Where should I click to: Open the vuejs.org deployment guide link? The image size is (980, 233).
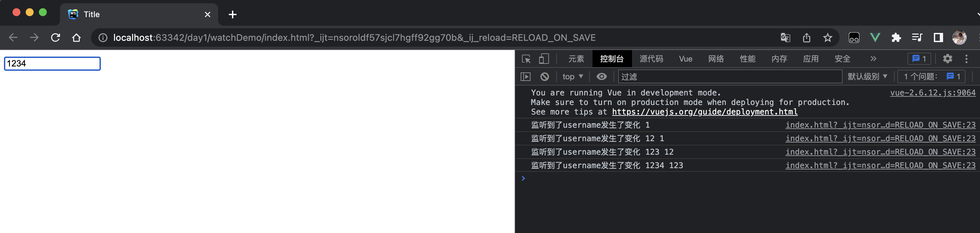[x=705, y=112]
